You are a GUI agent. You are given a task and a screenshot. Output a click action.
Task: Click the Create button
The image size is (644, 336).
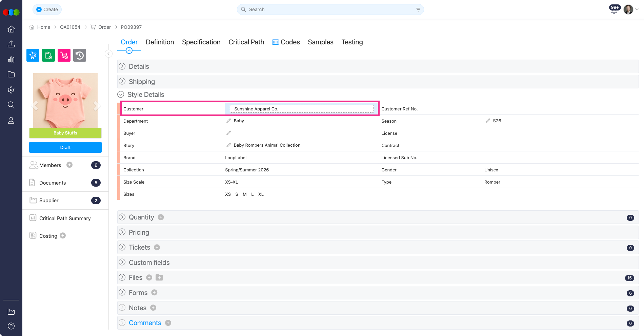(47, 9)
